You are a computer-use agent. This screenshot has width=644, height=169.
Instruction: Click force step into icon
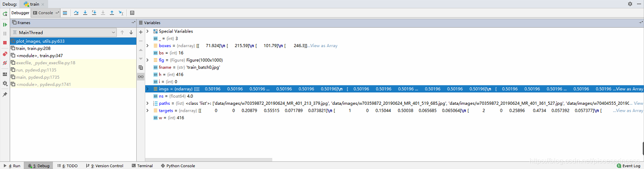pyautogui.click(x=103, y=13)
